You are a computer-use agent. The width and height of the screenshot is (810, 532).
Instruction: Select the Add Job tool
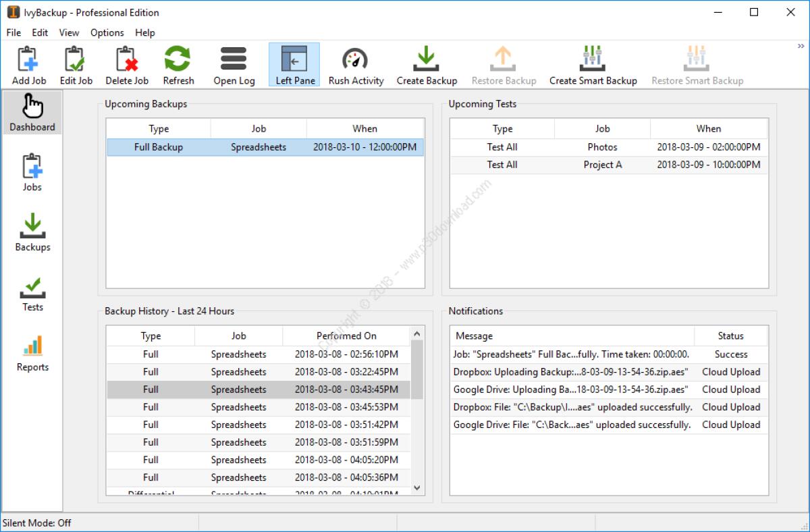[27, 63]
